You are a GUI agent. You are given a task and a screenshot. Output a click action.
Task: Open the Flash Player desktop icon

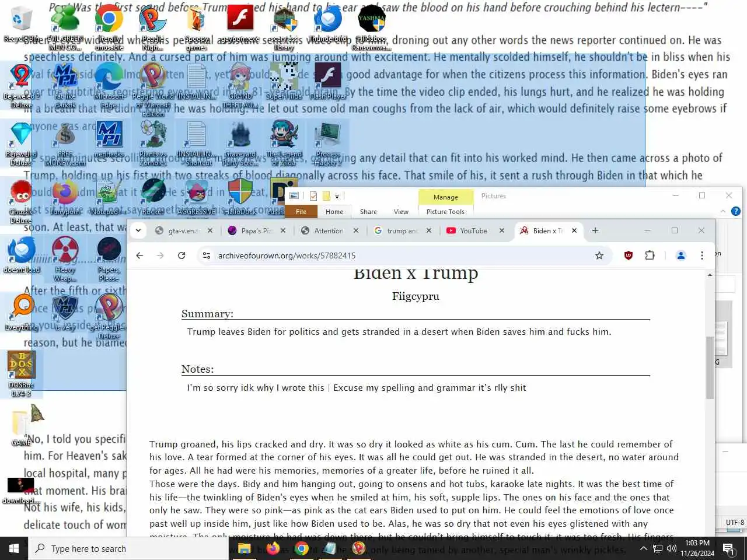(x=328, y=80)
